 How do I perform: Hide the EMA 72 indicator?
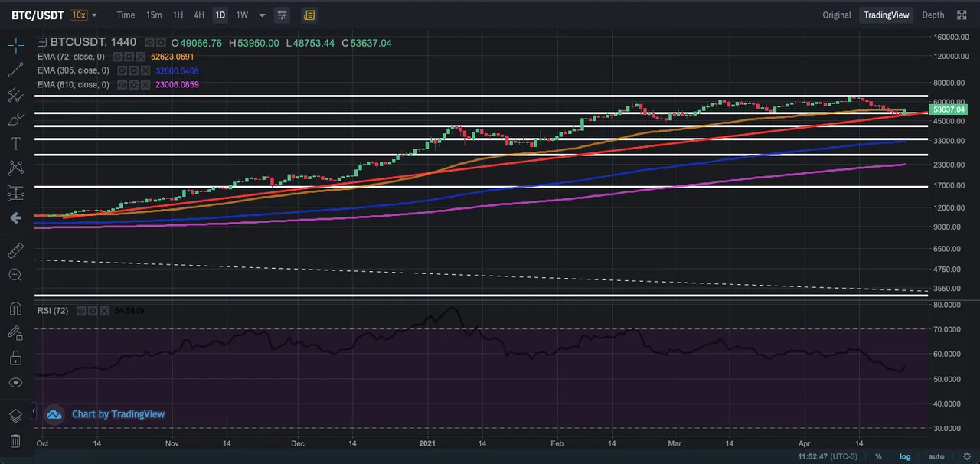117,57
